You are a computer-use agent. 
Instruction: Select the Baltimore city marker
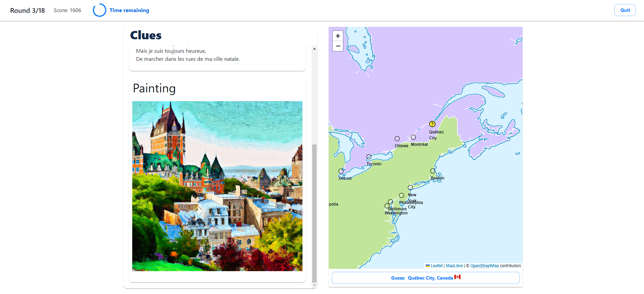390,202
